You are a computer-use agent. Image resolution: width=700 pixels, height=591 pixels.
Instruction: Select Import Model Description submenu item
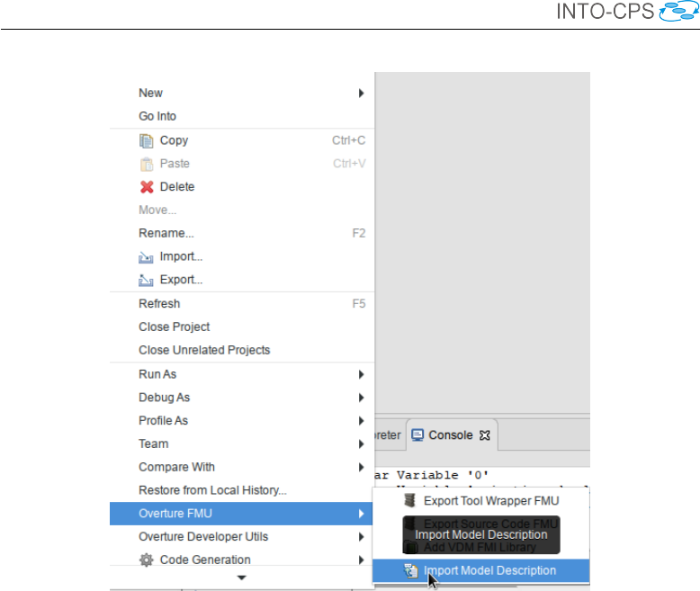point(480,570)
